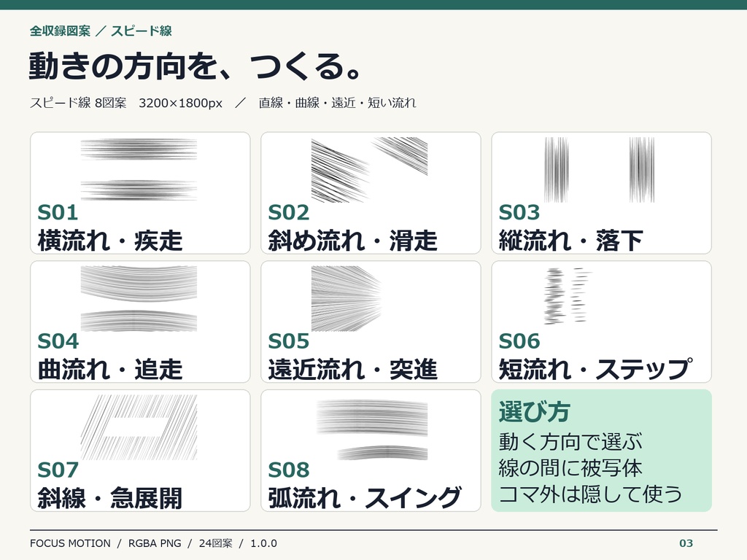Click the S02 code text

pos(288,212)
